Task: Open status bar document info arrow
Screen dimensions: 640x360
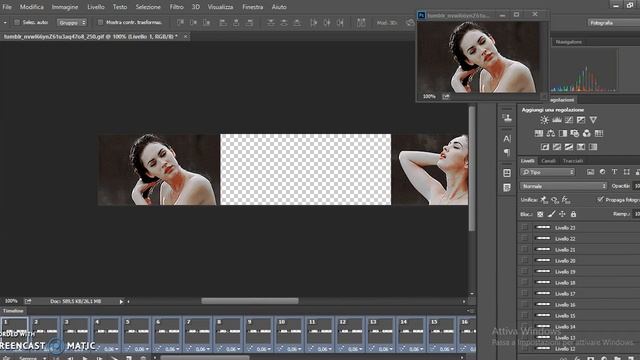Action: [x=121, y=302]
